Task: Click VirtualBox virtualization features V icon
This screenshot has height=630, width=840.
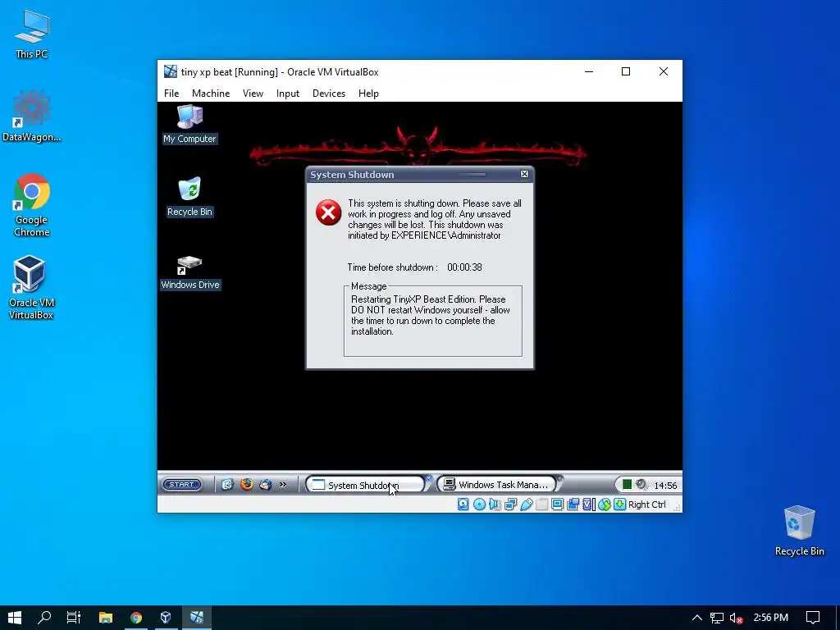Action: click(x=588, y=504)
